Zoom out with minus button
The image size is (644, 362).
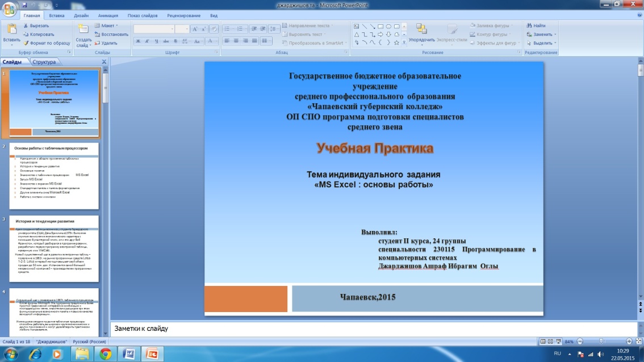point(580,342)
